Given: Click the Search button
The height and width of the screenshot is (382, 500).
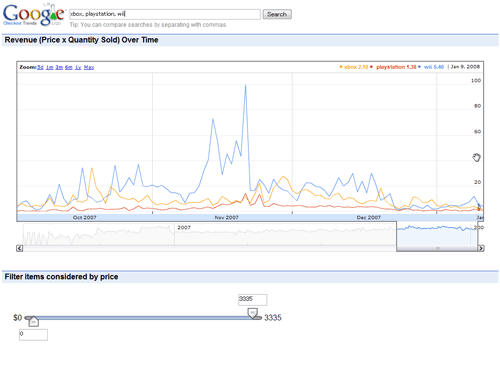Looking at the screenshot, I should (x=277, y=14).
